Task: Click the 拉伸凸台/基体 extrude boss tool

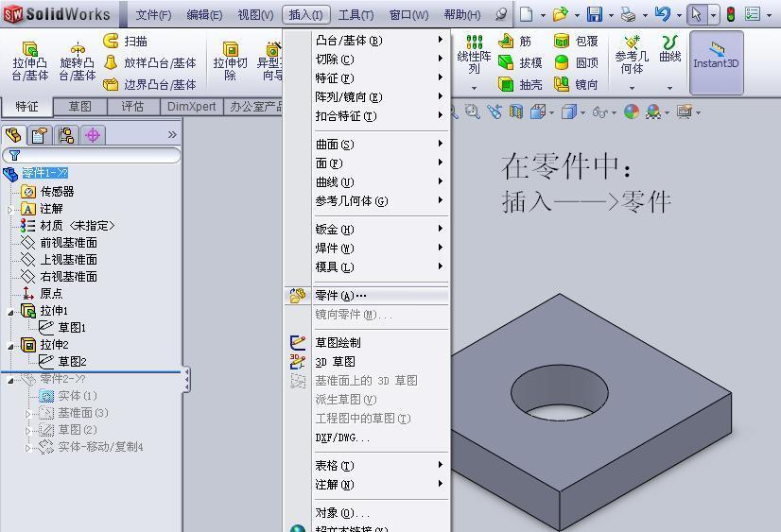Action: click(x=30, y=61)
